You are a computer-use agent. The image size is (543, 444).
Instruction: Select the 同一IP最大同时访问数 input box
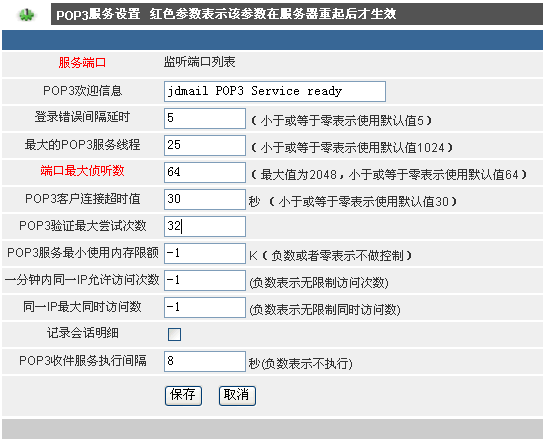[x=205, y=308]
